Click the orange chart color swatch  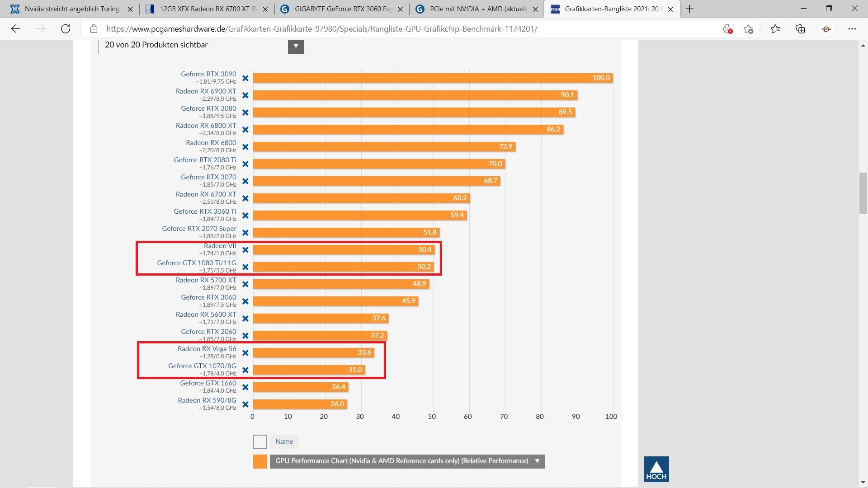[260, 461]
